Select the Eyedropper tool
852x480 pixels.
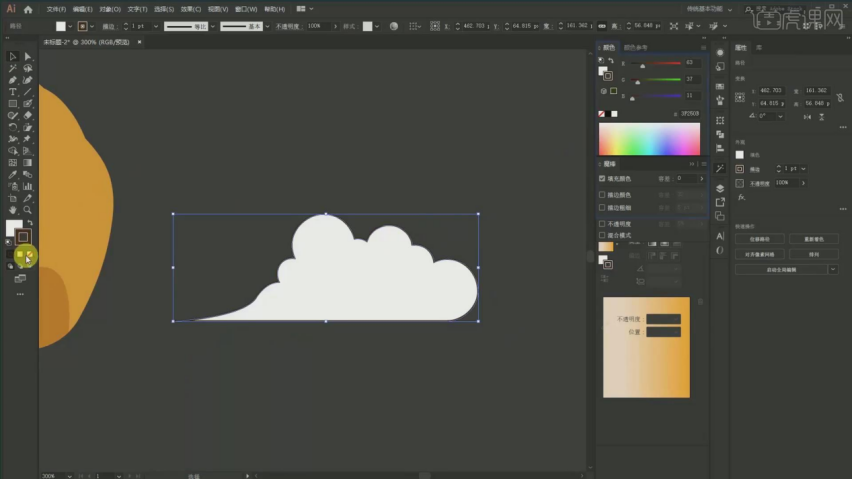13,174
